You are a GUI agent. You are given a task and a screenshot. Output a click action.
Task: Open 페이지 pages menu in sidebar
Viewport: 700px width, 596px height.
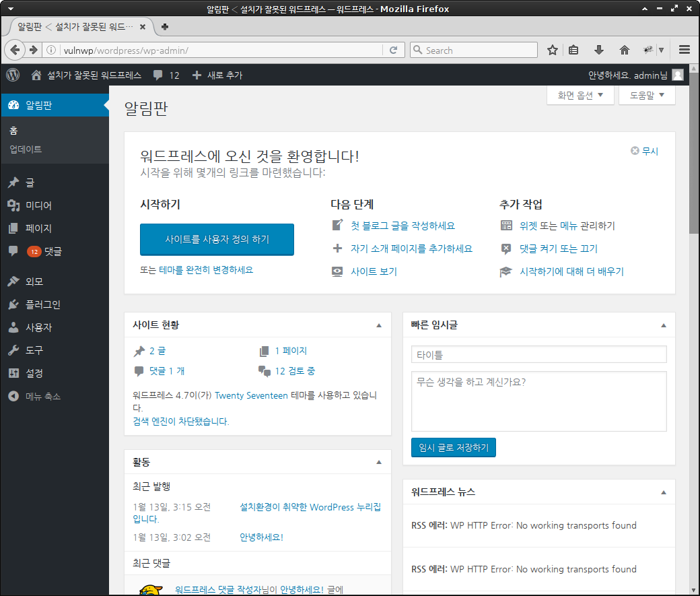click(55, 228)
